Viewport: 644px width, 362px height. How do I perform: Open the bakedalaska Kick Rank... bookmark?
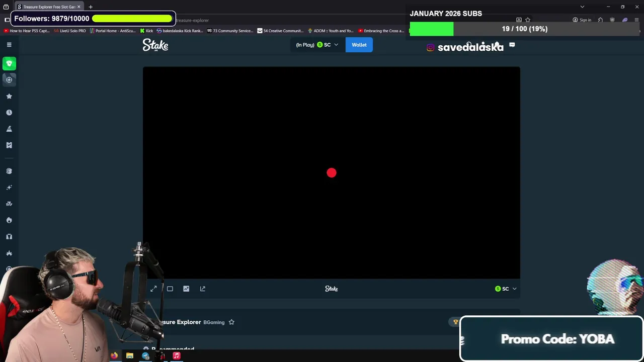tap(180, 31)
